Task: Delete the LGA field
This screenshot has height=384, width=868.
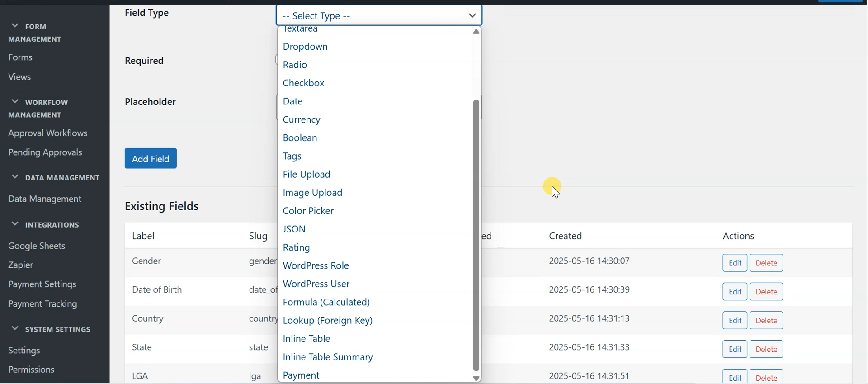Action: tap(766, 377)
